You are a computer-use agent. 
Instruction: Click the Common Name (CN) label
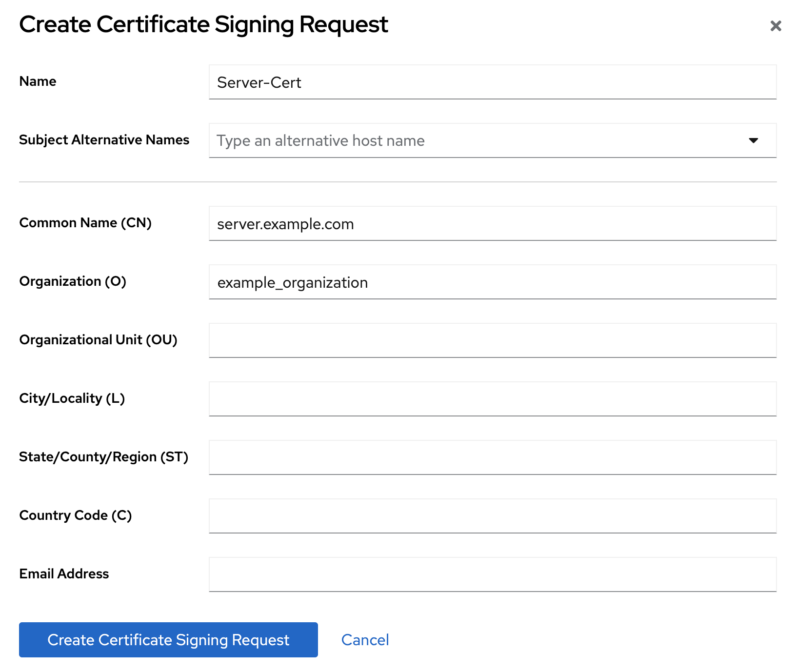85,223
